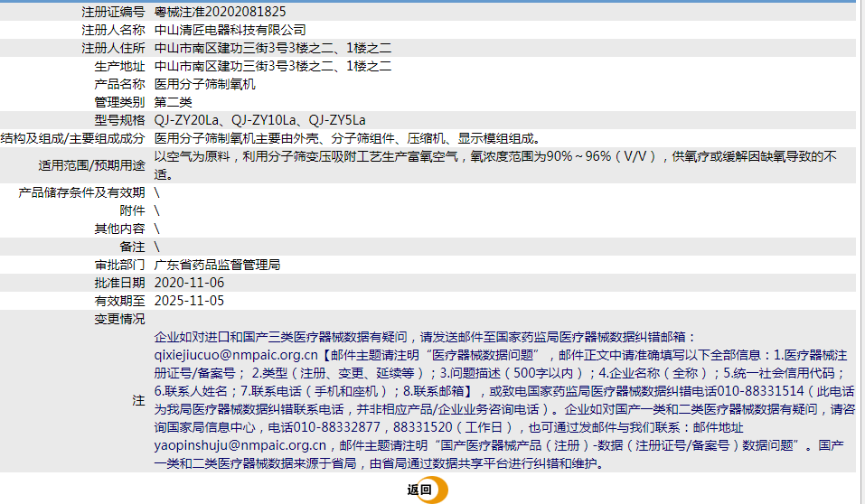This screenshot has height=504, width=865.
Task: Select registrant name 中山清匠电器科技有限公司
Action: click(230, 30)
